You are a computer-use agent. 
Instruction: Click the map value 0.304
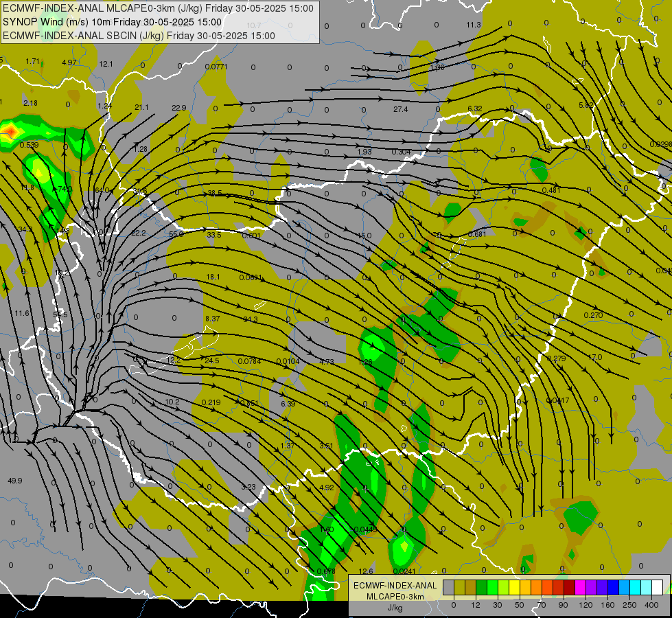tap(401, 152)
